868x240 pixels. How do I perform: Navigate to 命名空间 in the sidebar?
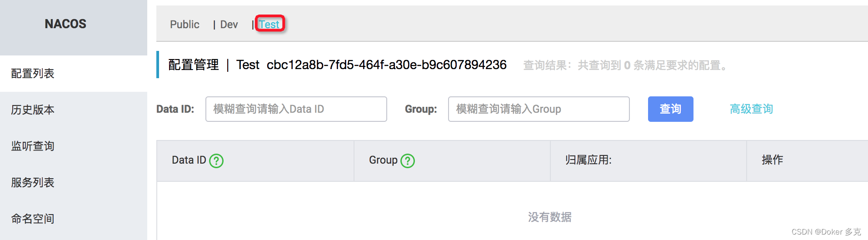(33, 219)
